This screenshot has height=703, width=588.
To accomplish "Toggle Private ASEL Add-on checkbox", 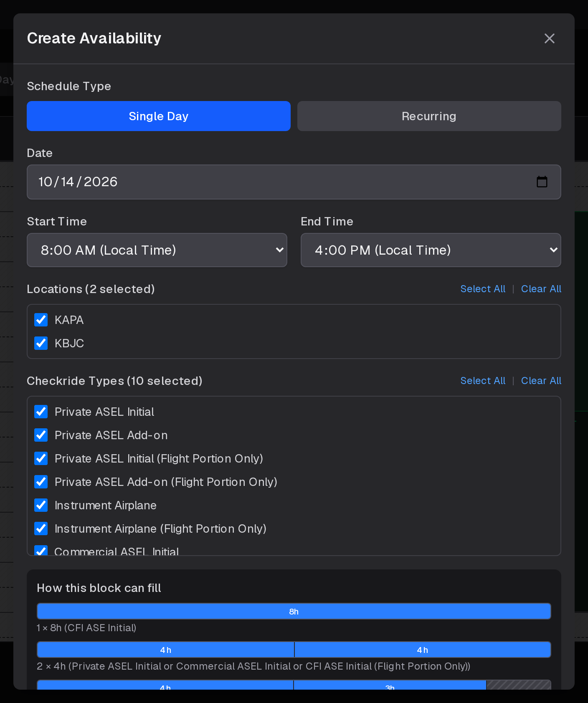I will point(41,435).
